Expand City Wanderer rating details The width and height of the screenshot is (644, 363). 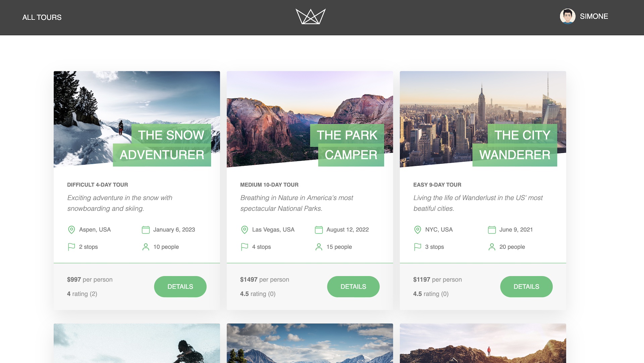tap(430, 294)
